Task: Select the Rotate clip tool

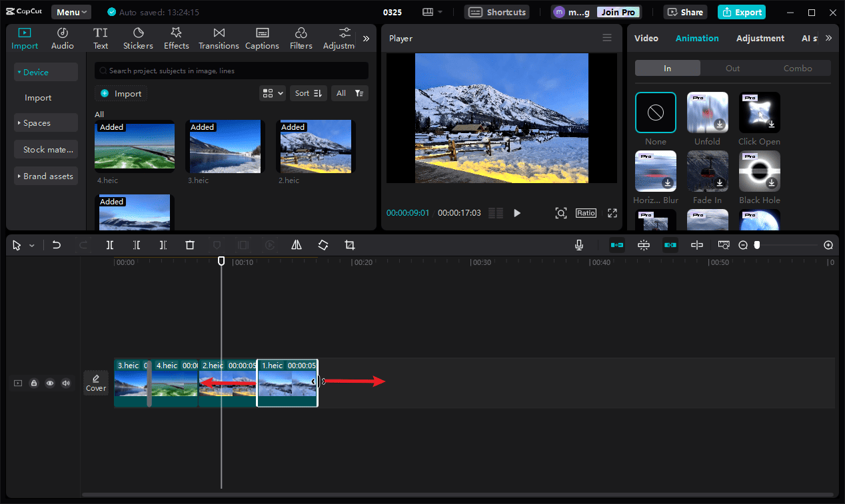Action: [x=323, y=245]
